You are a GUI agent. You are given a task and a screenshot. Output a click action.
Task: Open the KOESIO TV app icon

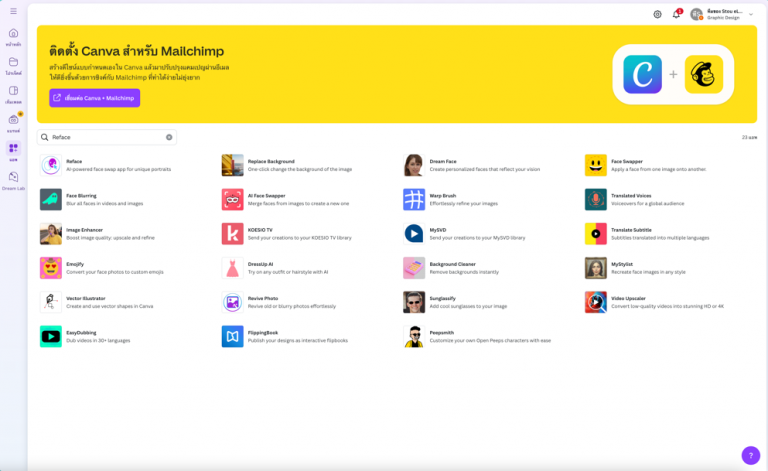point(232,234)
